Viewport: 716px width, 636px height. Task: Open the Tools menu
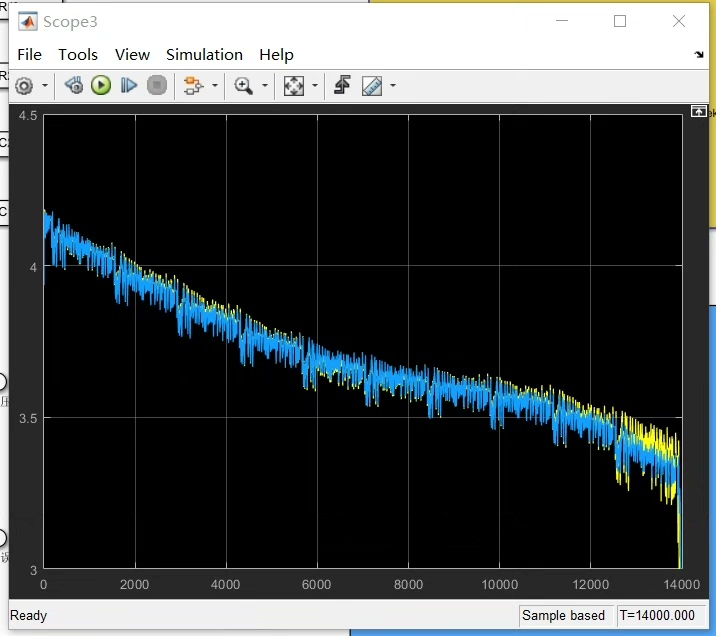point(78,55)
